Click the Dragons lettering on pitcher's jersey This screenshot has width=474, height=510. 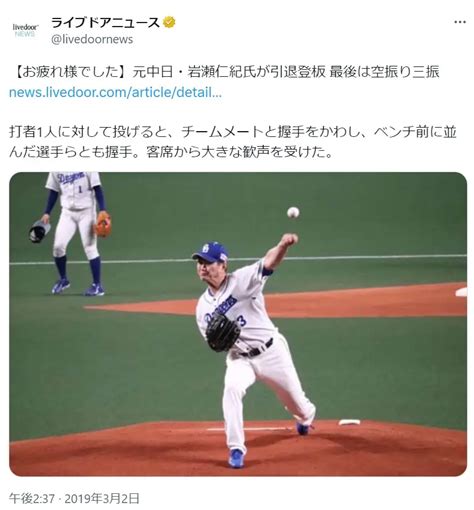point(221,308)
